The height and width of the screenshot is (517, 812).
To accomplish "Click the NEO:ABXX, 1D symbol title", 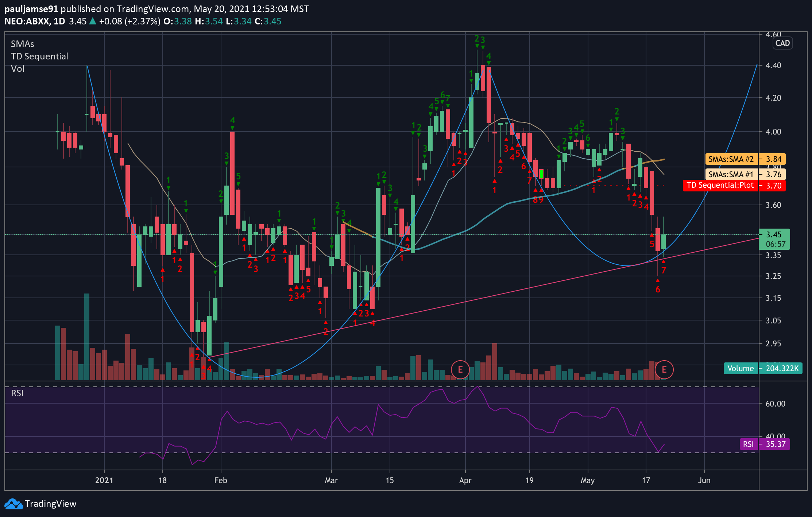I will click(x=35, y=21).
